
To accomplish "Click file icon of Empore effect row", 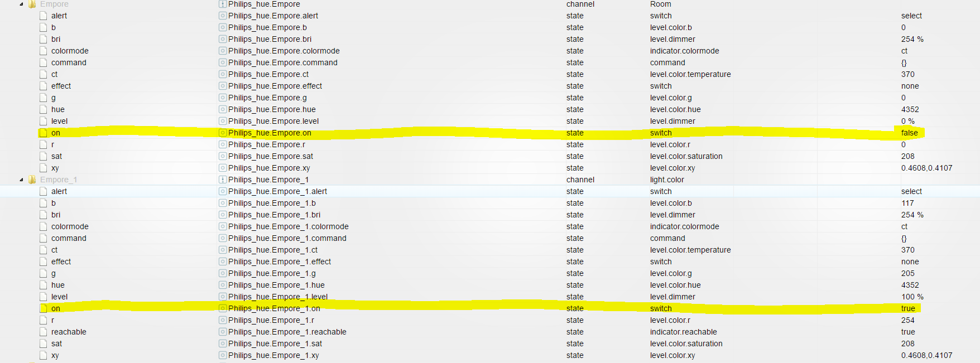I will pos(44,86).
